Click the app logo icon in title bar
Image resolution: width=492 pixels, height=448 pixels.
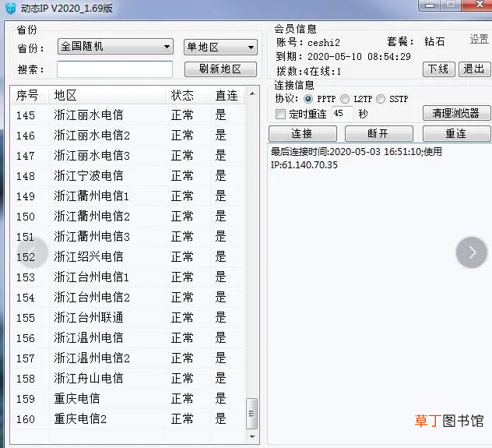point(11,8)
